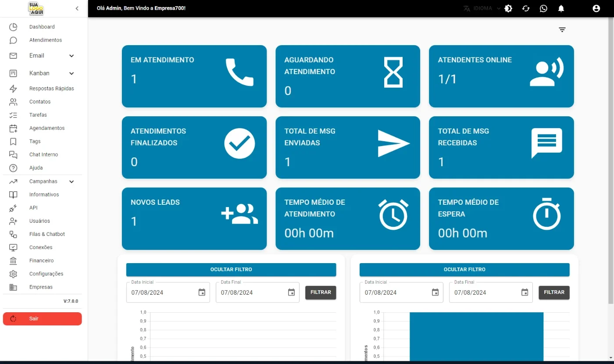Open the IDIOMA language dropdown
Viewport: 614px width, 364px height.
pyautogui.click(x=482, y=8)
